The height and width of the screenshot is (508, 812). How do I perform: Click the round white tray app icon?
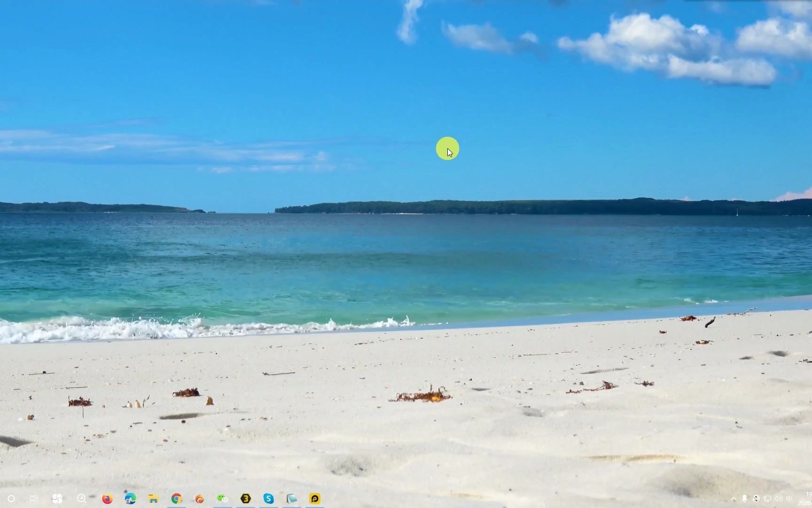pos(756,499)
